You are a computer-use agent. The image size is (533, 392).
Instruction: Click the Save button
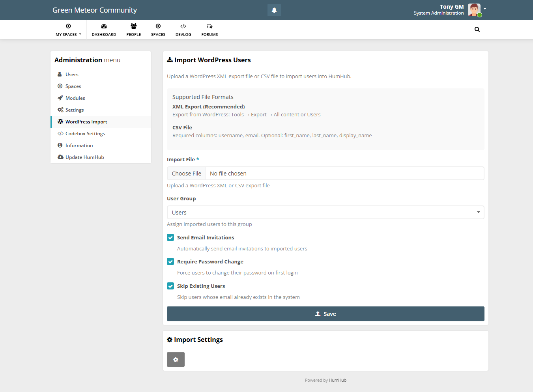coord(325,314)
